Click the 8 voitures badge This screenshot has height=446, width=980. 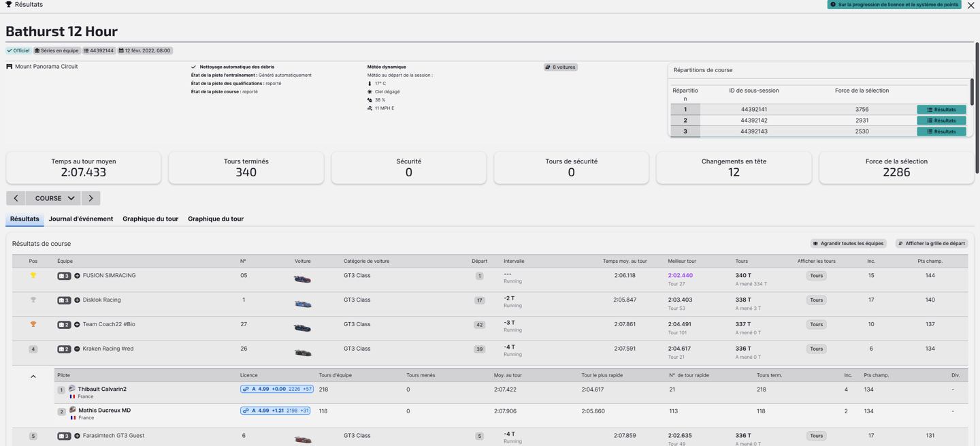[561, 67]
